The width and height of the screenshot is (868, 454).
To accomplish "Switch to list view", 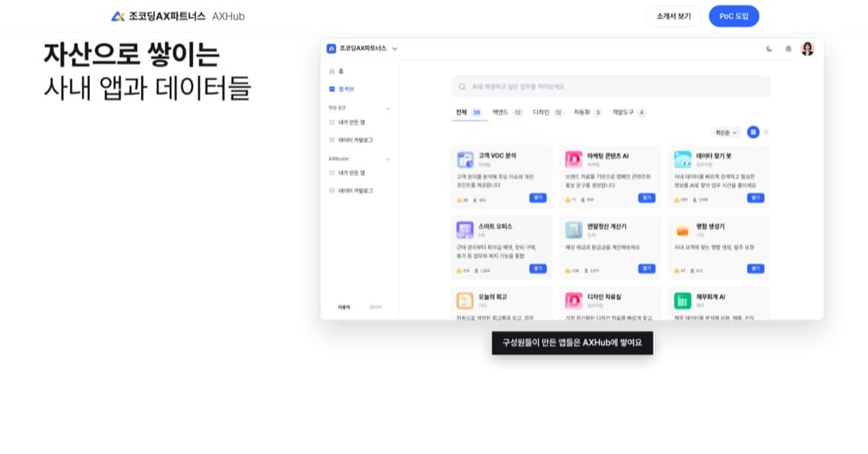I will (x=766, y=133).
